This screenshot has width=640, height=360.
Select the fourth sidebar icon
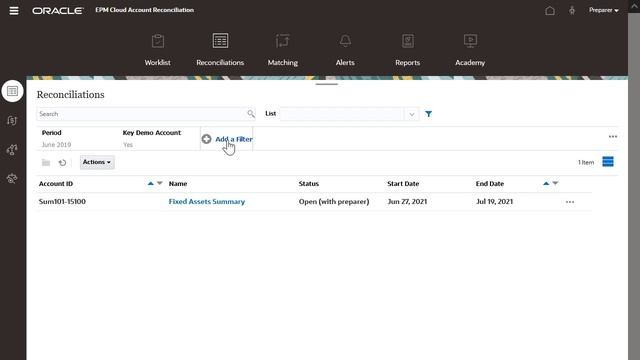click(12, 178)
